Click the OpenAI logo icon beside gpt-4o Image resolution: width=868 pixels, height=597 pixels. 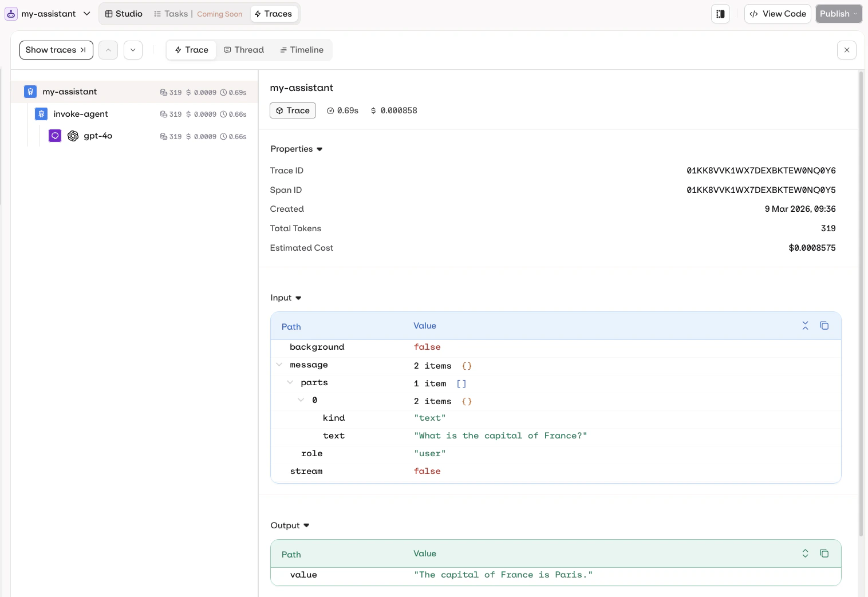pyautogui.click(x=73, y=136)
